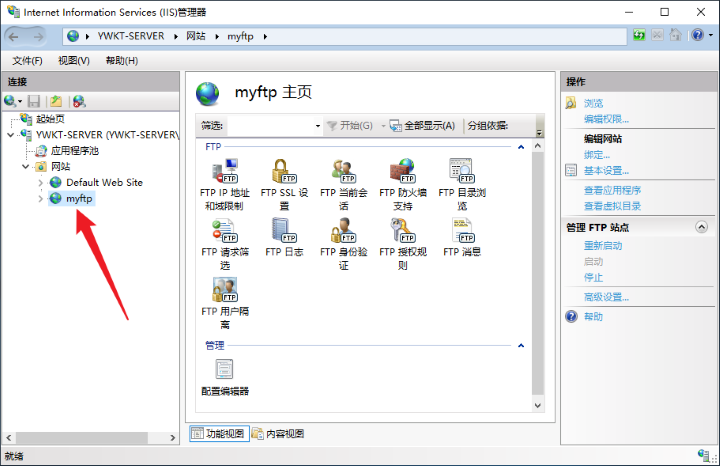Open the FTP user isolation icon
Screen dimensions: 720x466
(225, 303)
